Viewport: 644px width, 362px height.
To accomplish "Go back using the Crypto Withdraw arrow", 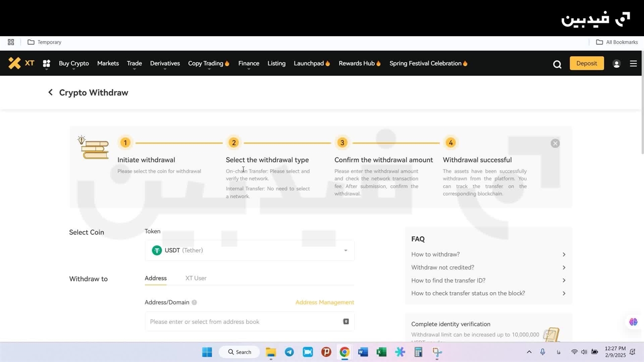I will [50, 93].
